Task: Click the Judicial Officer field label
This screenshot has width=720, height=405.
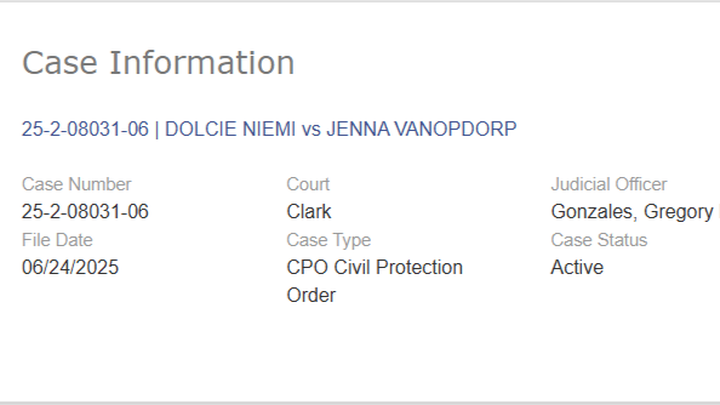Action: (x=608, y=184)
